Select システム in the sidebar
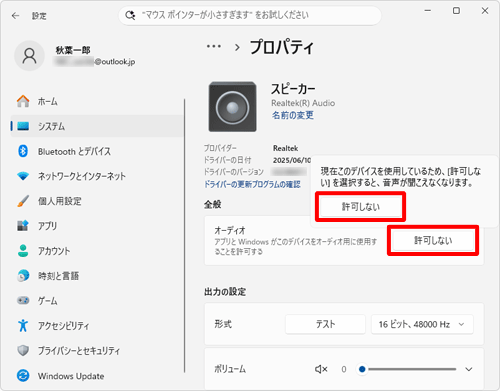 (97, 126)
